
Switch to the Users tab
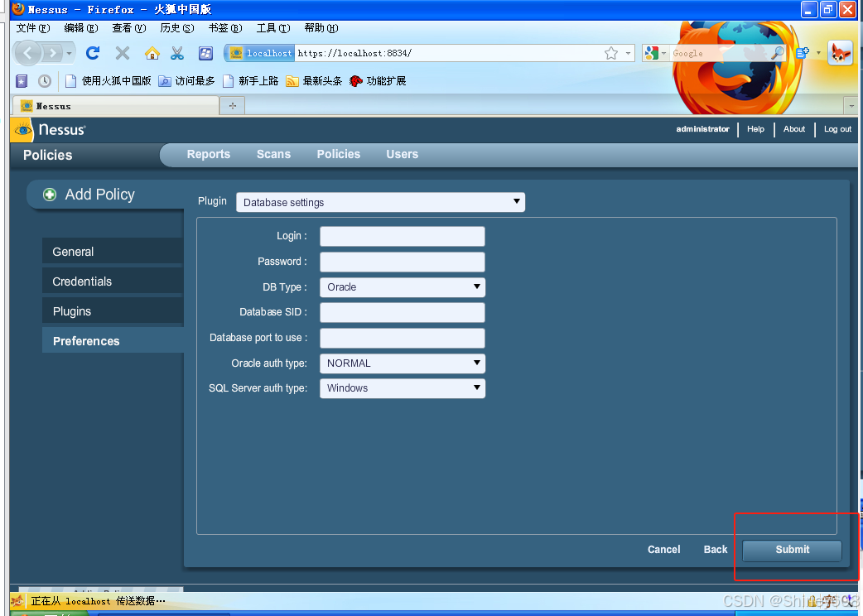coord(402,155)
